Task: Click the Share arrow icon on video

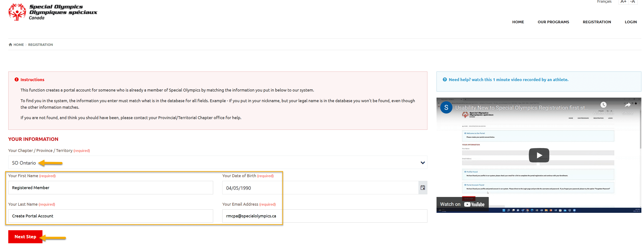Action: point(627,105)
